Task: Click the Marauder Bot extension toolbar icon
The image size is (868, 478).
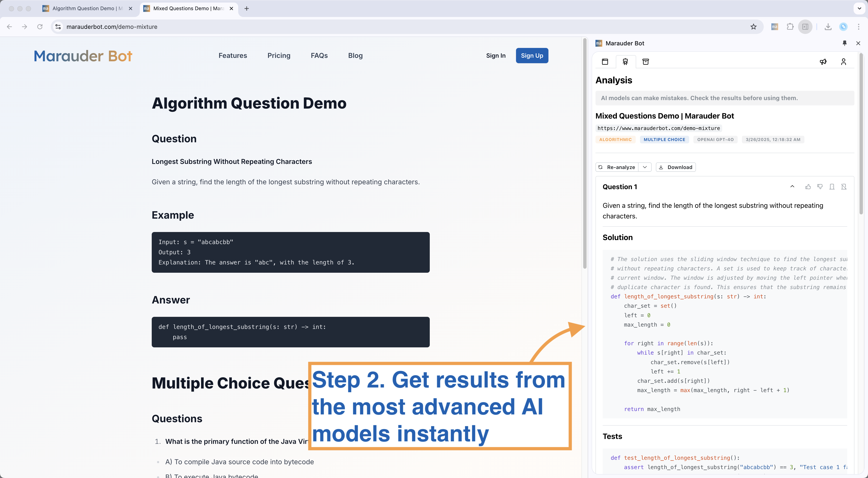Action: (x=774, y=27)
